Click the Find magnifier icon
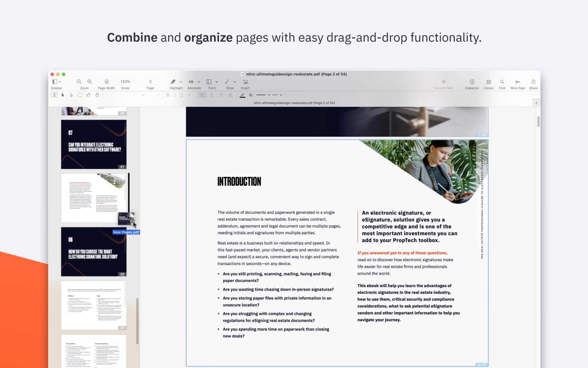Image resolution: width=588 pixels, height=368 pixels. tap(502, 82)
